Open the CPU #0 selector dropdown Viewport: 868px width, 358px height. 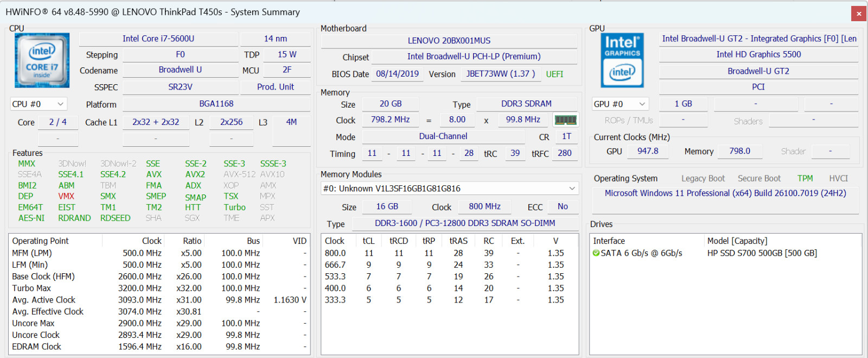pyautogui.click(x=38, y=104)
